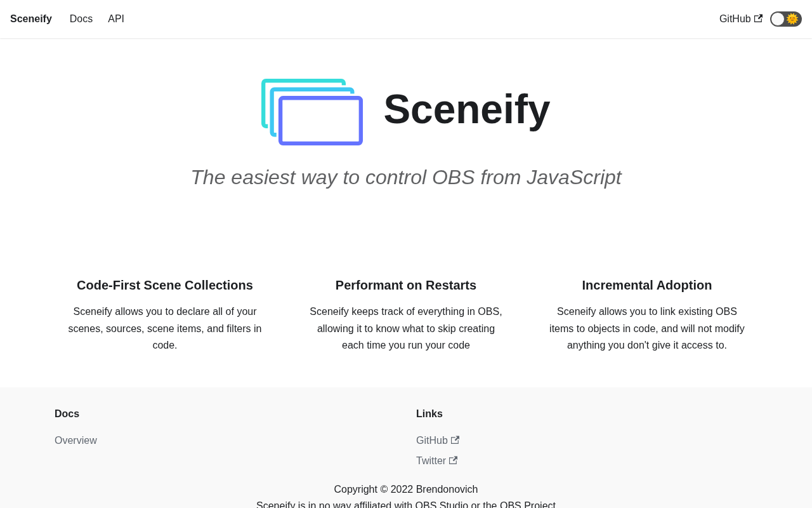The height and width of the screenshot is (508, 812).
Task: Click external-link icon beside navbar GitHub
Action: [758, 19]
